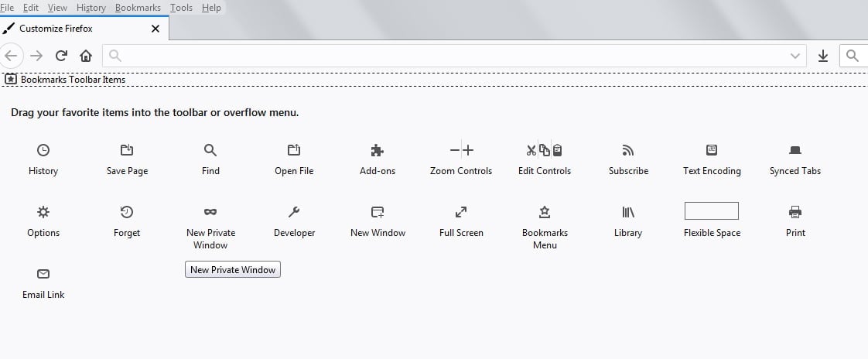Select the Open File icon
The image size is (868, 359).
coord(294,150)
